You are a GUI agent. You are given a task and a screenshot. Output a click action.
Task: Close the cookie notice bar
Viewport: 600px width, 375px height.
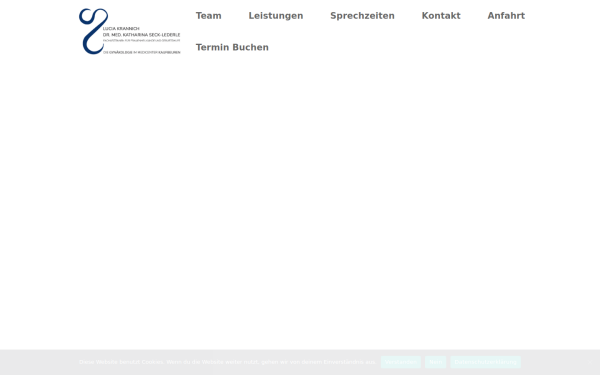click(x=590, y=362)
